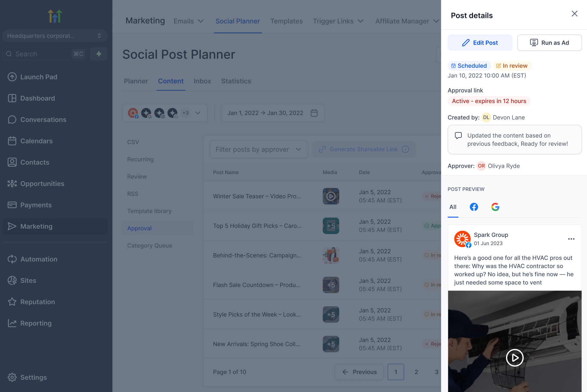Image resolution: width=587 pixels, height=392 pixels.
Task: Open Settings from the sidebar gear icon
Action: [12, 377]
